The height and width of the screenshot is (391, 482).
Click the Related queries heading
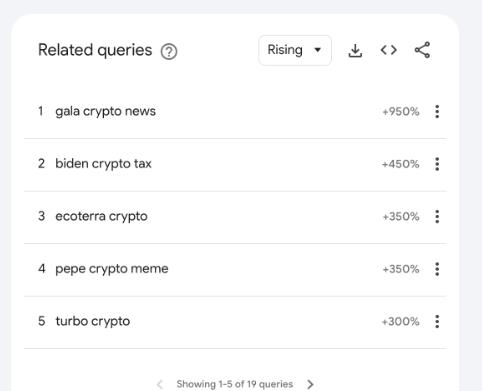[x=95, y=50]
